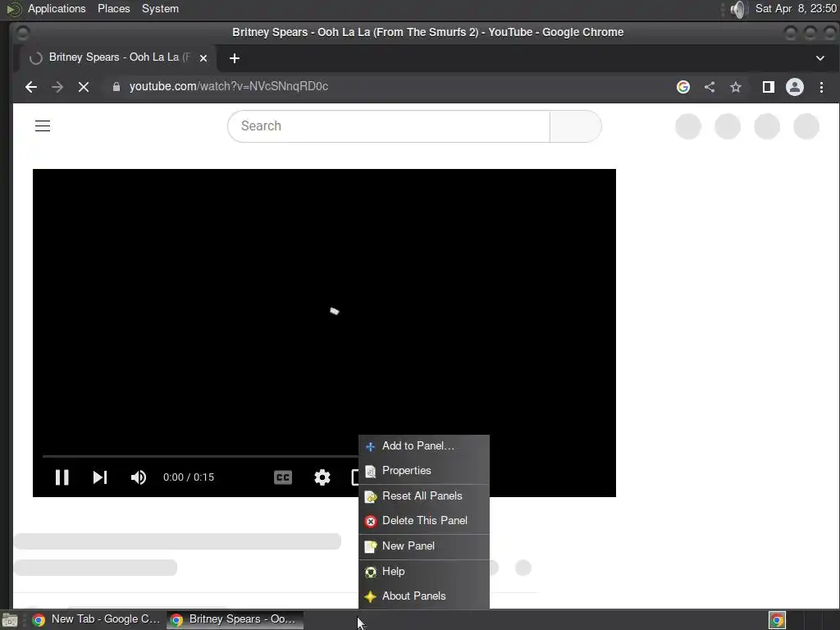Mute the video player volume
The height and width of the screenshot is (630, 840).
(x=138, y=477)
